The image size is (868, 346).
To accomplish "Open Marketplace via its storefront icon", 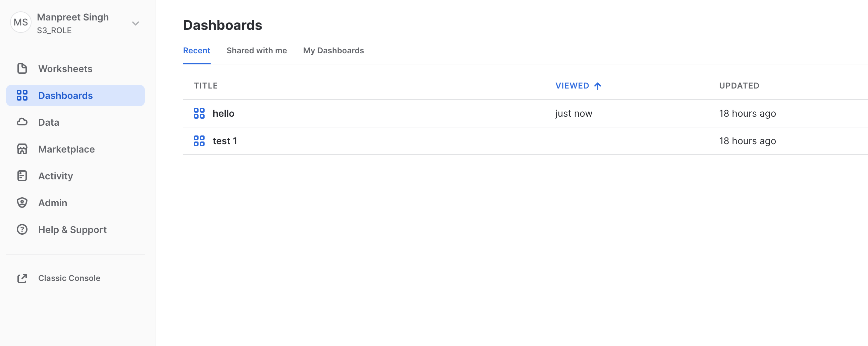I will (x=22, y=149).
